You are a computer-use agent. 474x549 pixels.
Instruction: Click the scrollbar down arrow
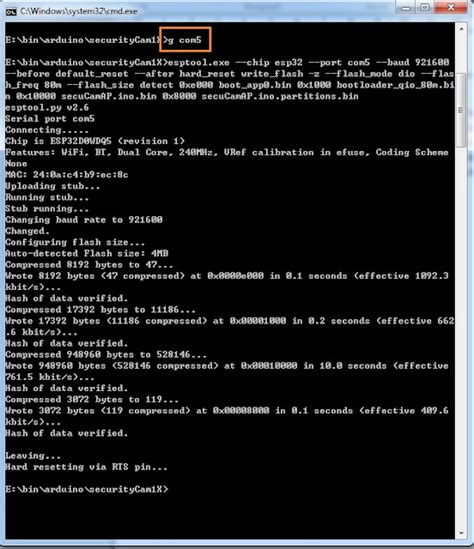[461, 533]
